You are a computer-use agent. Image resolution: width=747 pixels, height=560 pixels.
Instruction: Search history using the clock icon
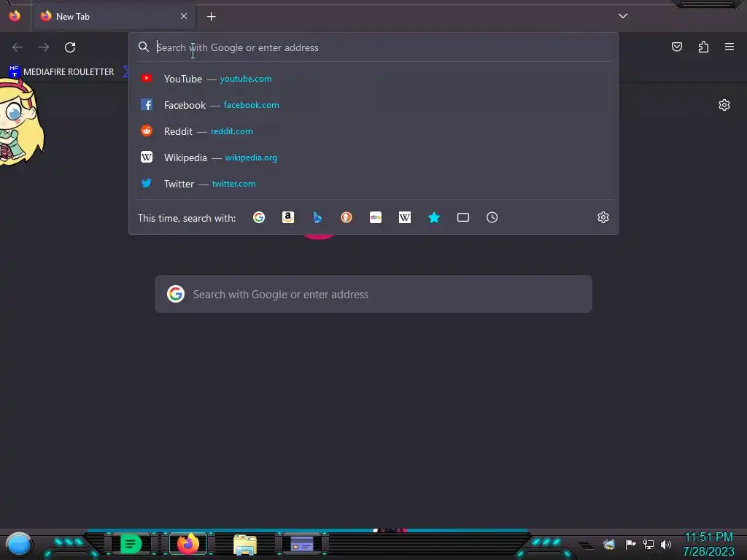[492, 217]
